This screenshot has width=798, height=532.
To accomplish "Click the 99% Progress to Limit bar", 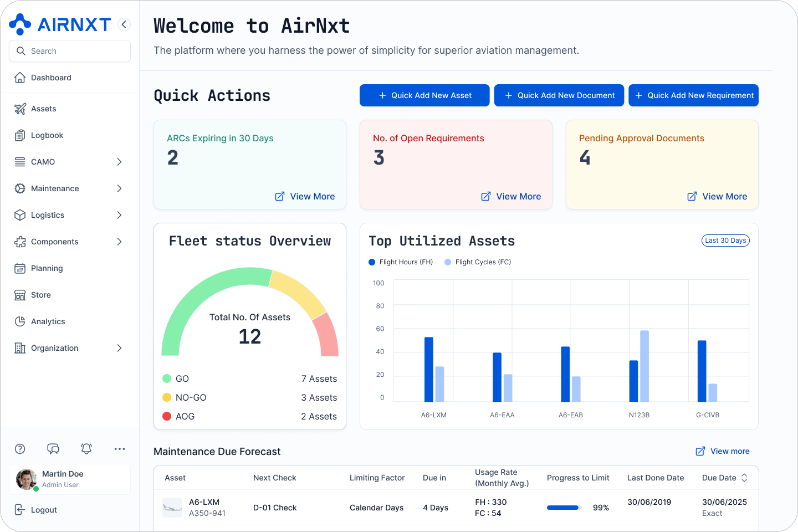I will point(564,507).
